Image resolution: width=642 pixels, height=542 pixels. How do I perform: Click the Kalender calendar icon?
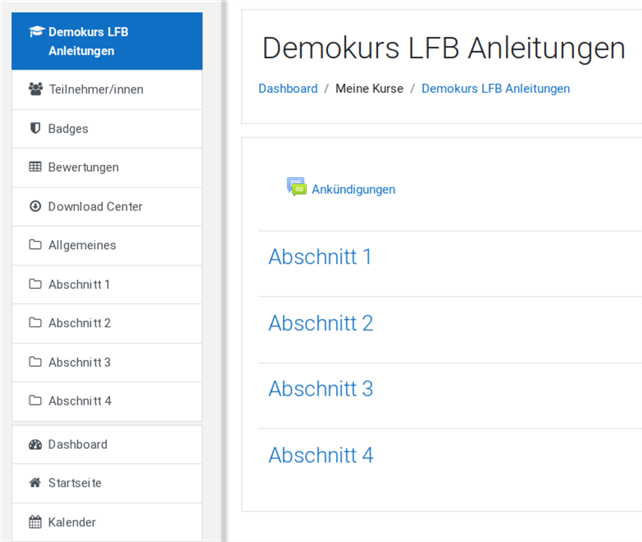pos(36,522)
